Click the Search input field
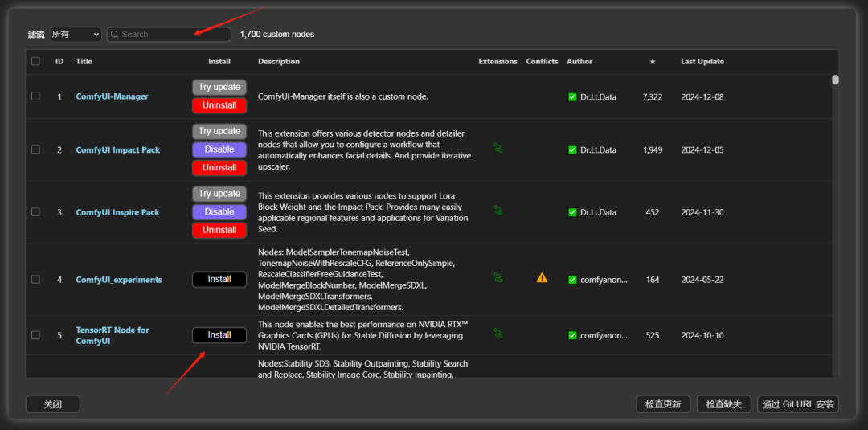 pos(169,35)
